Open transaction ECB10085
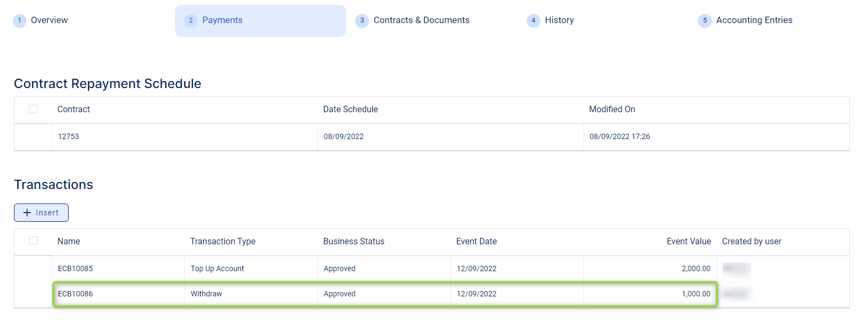Viewport: 868px width, 320px height. pos(75,268)
